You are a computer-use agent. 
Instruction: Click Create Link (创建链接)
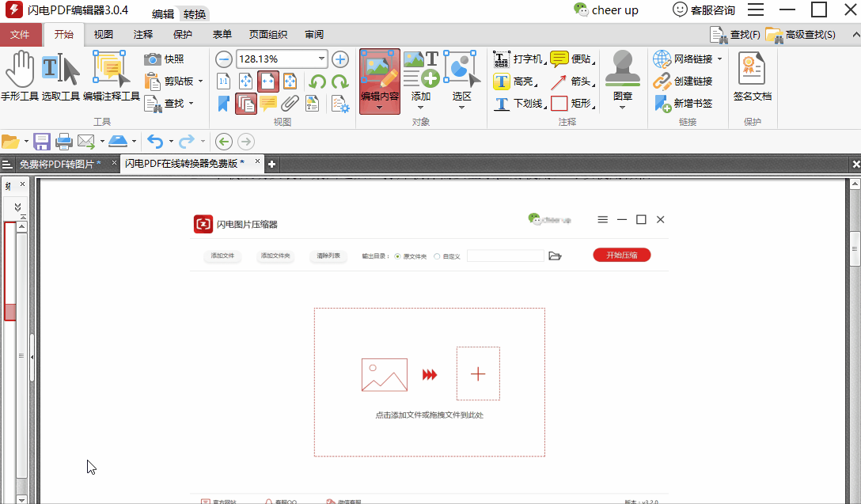(682, 81)
